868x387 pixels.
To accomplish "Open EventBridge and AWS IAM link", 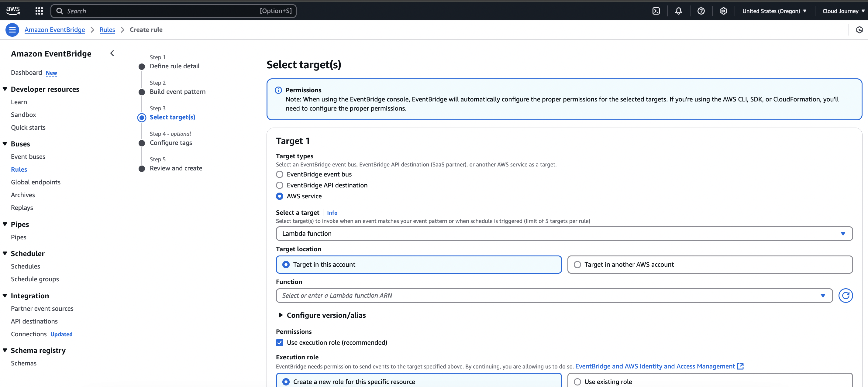I will (x=655, y=366).
